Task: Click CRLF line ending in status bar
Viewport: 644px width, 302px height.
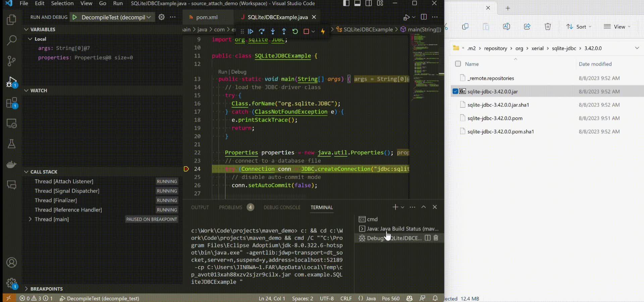Action: (x=346, y=298)
